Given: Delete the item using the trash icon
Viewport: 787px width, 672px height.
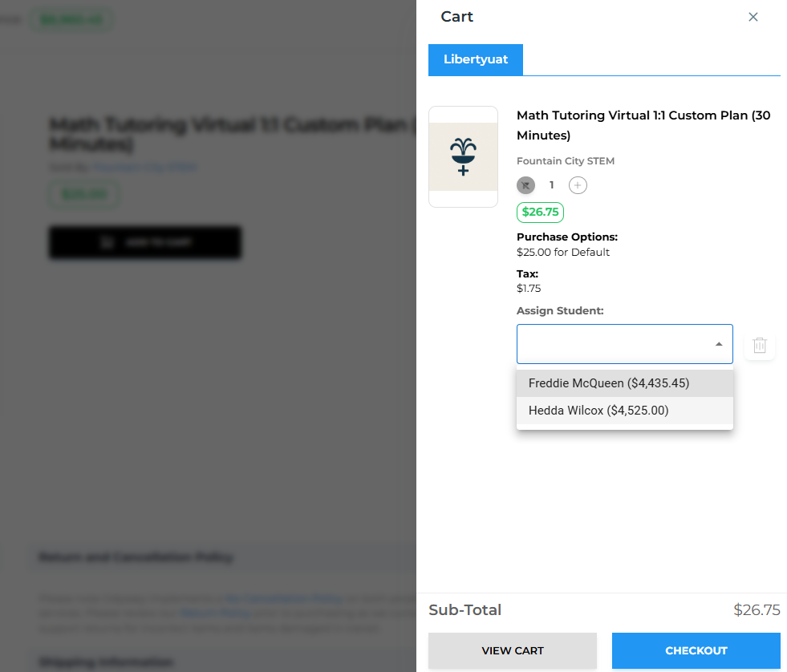Looking at the screenshot, I should coord(760,346).
